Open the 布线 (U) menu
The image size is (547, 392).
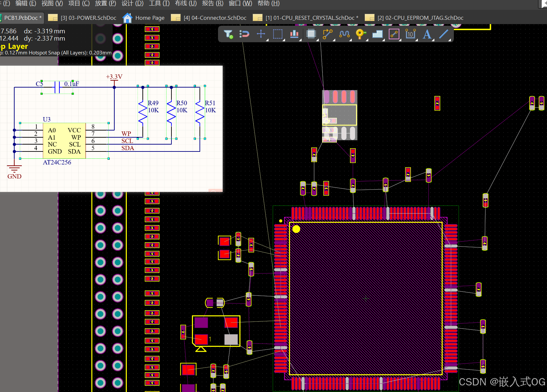[x=186, y=3]
